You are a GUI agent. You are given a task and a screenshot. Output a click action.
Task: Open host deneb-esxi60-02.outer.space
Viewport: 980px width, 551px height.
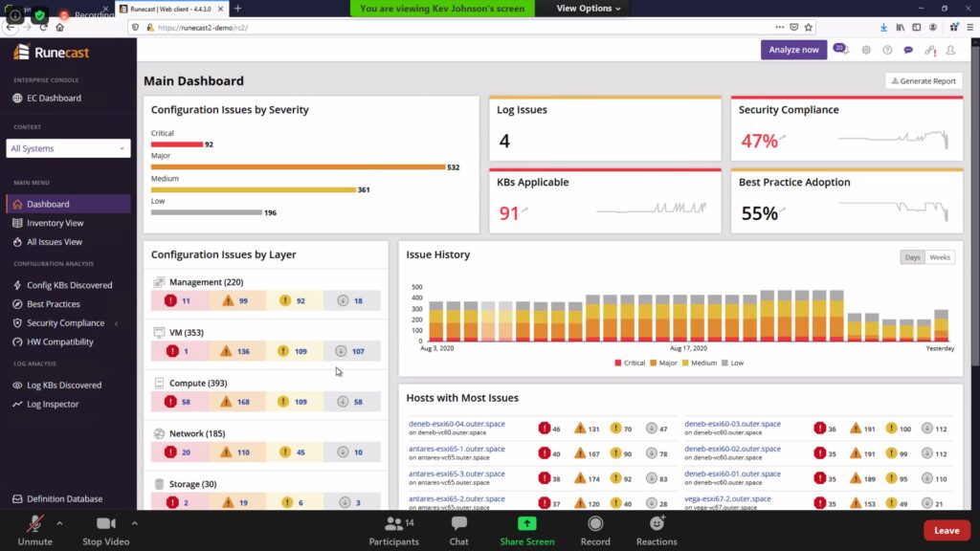coord(732,449)
